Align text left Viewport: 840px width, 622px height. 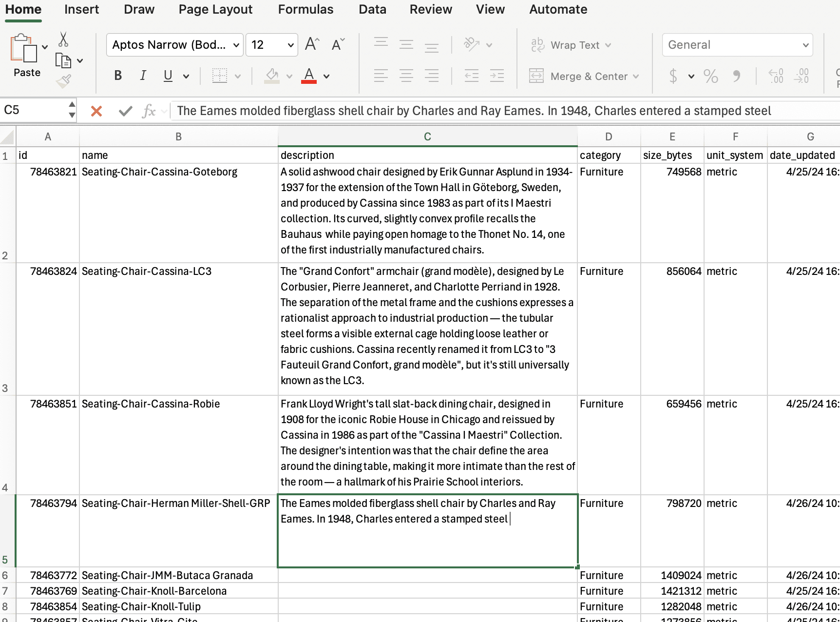[381, 76]
